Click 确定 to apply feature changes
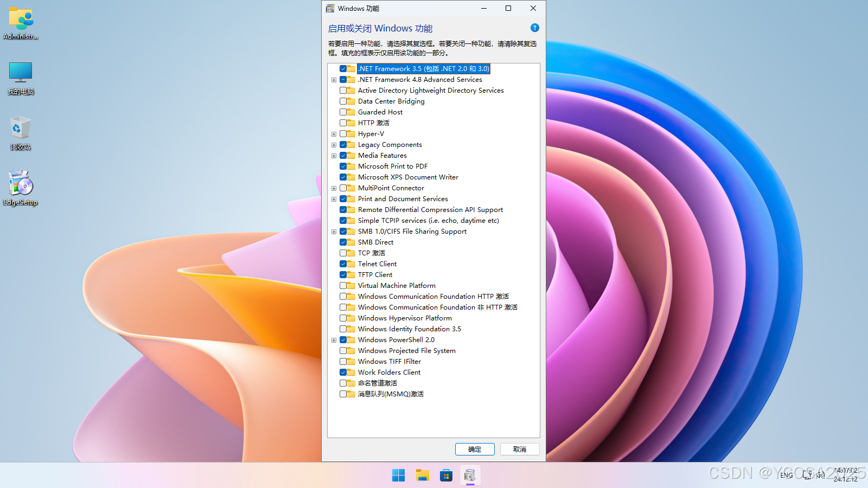Image resolution: width=868 pixels, height=488 pixels. (475, 449)
